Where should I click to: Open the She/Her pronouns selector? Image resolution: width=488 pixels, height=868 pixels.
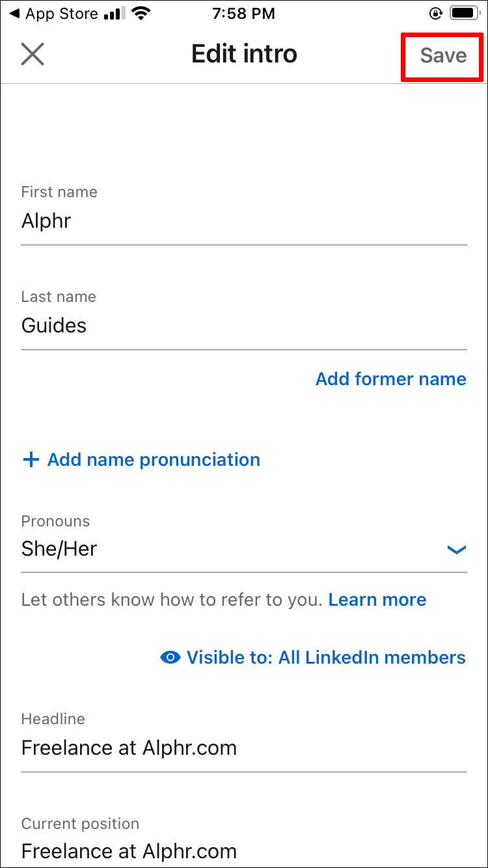234,549
